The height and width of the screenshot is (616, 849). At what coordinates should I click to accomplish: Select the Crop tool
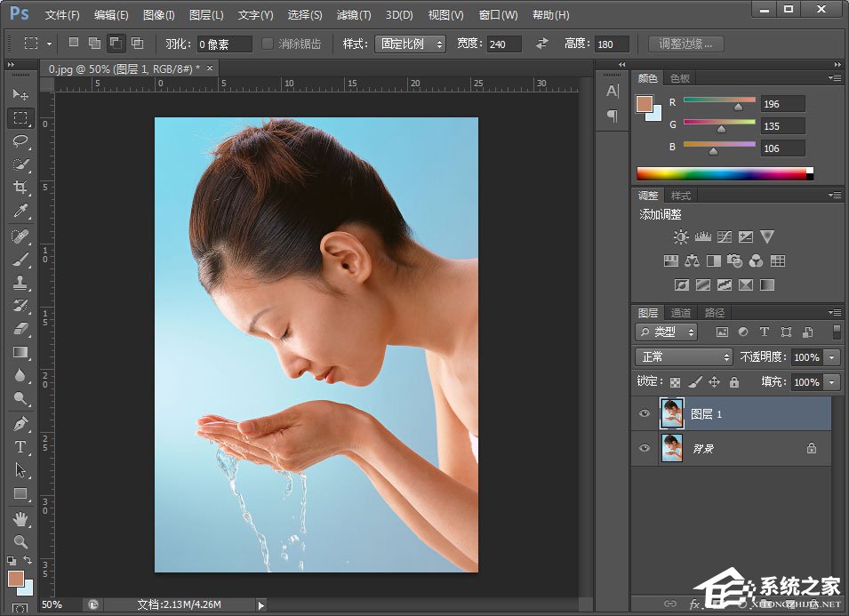click(20, 188)
